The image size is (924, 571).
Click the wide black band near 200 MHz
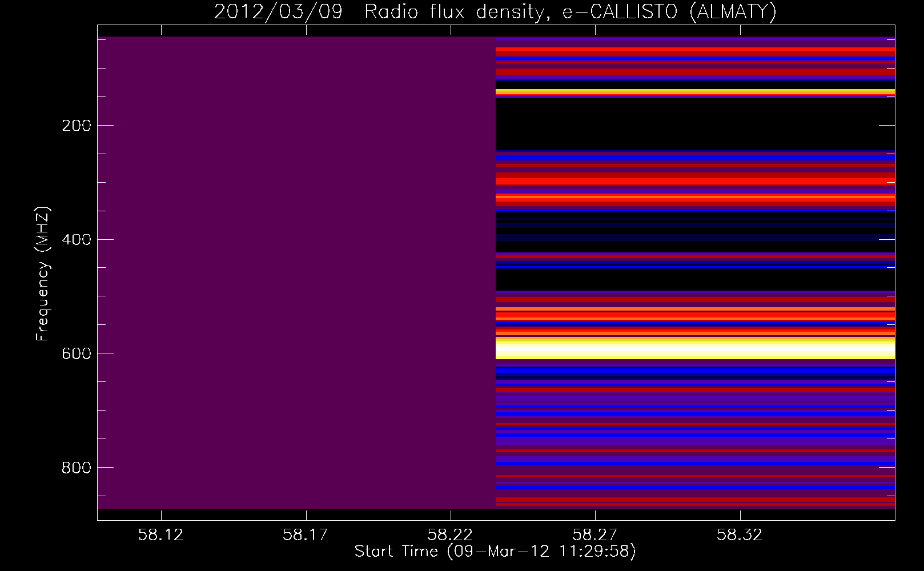695,124
